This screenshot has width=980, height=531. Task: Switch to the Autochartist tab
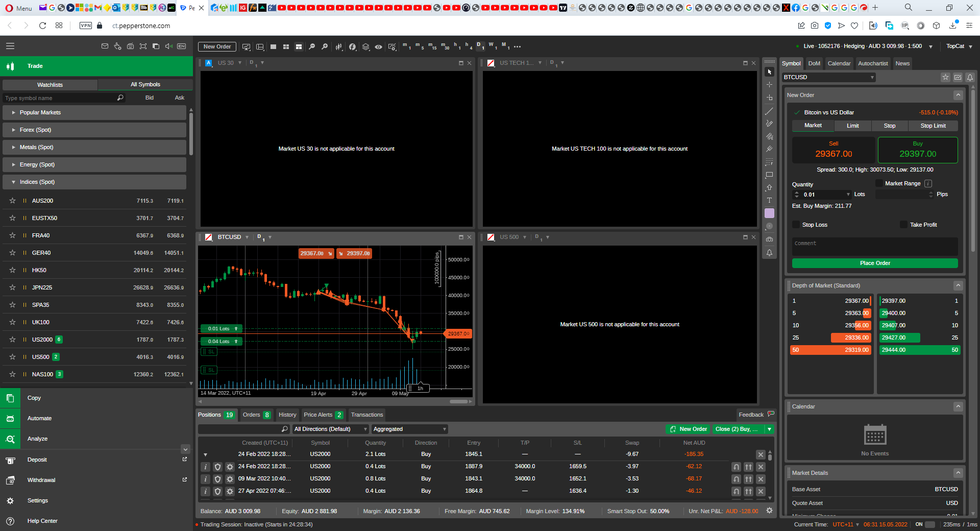coord(873,63)
